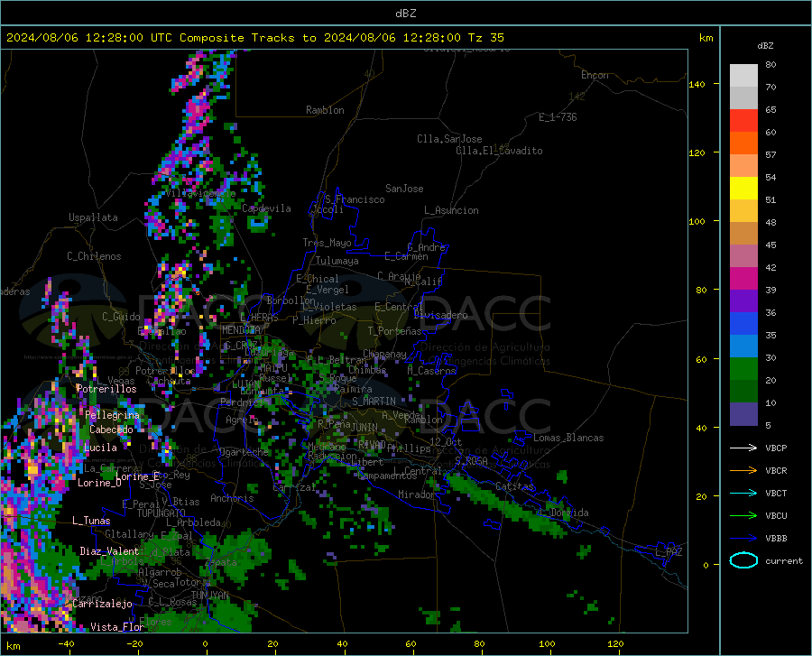The width and height of the screenshot is (812, 656).
Task: Click the 'Diaz_Valent' map label
Action: pos(109,551)
